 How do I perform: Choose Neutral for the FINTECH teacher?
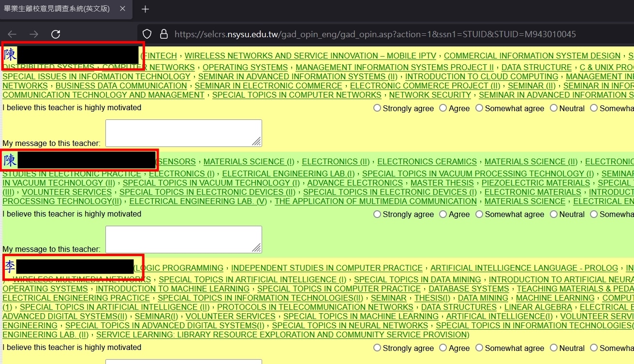tap(554, 108)
